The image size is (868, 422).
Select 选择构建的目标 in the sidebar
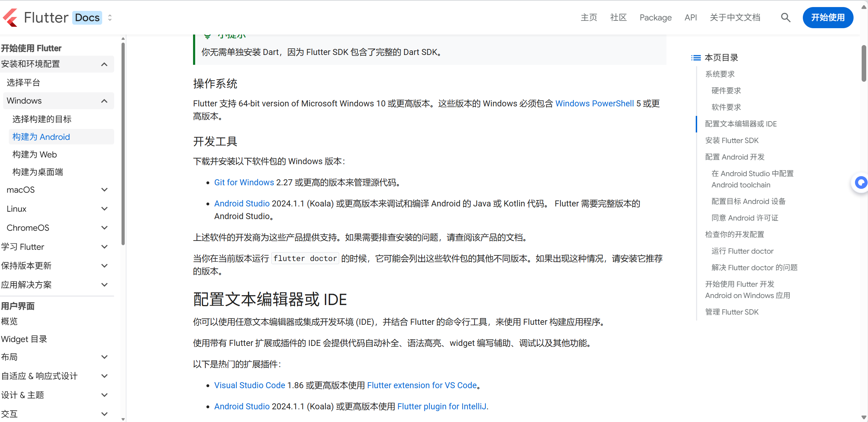coord(42,119)
